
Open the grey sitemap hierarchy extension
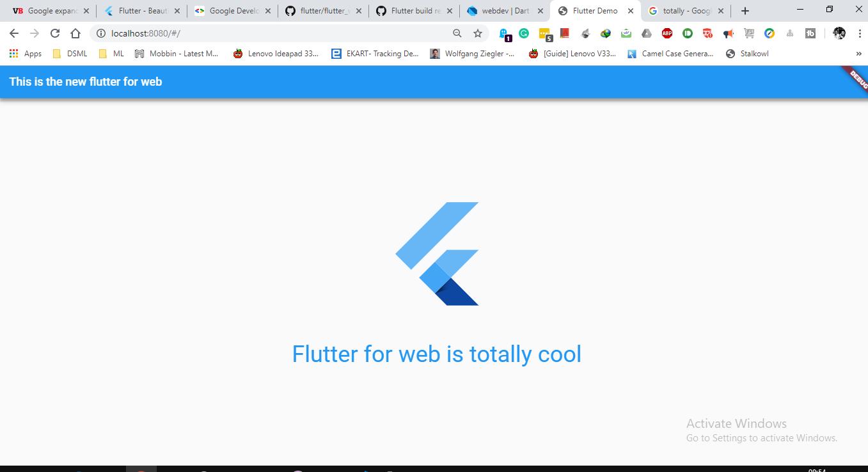(790, 33)
